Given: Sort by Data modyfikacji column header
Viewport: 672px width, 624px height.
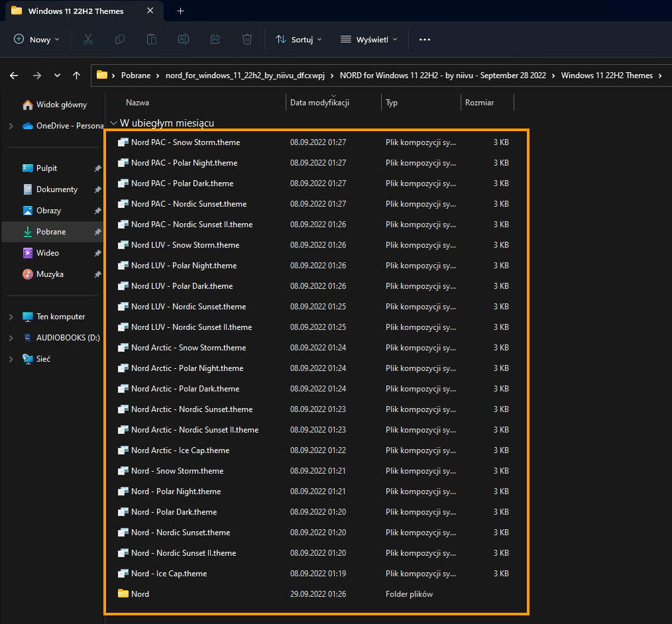Looking at the screenshot, I should (x=319, y=103).
